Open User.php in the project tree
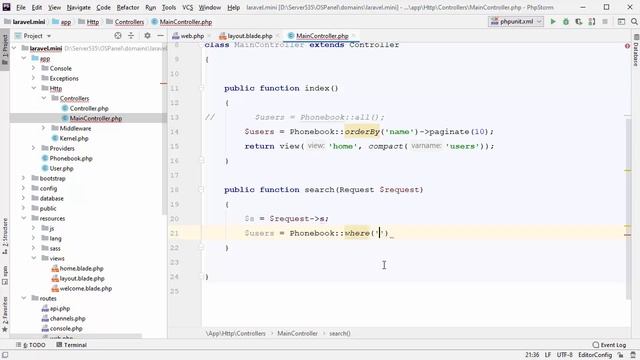Screen dimensions: 640x360 (61, 168)
